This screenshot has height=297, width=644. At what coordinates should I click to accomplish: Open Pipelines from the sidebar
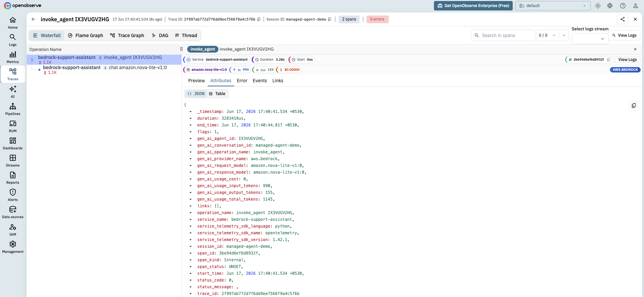click(x=13, y=109)
